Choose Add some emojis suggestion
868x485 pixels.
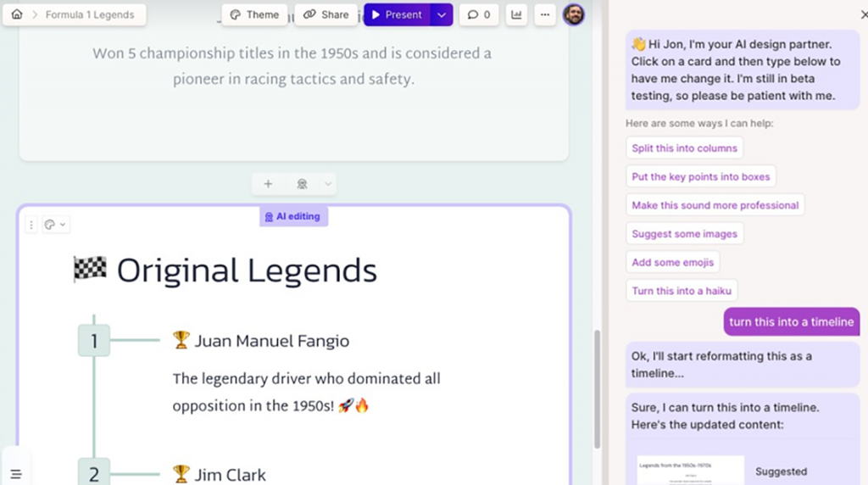point(672,262)
